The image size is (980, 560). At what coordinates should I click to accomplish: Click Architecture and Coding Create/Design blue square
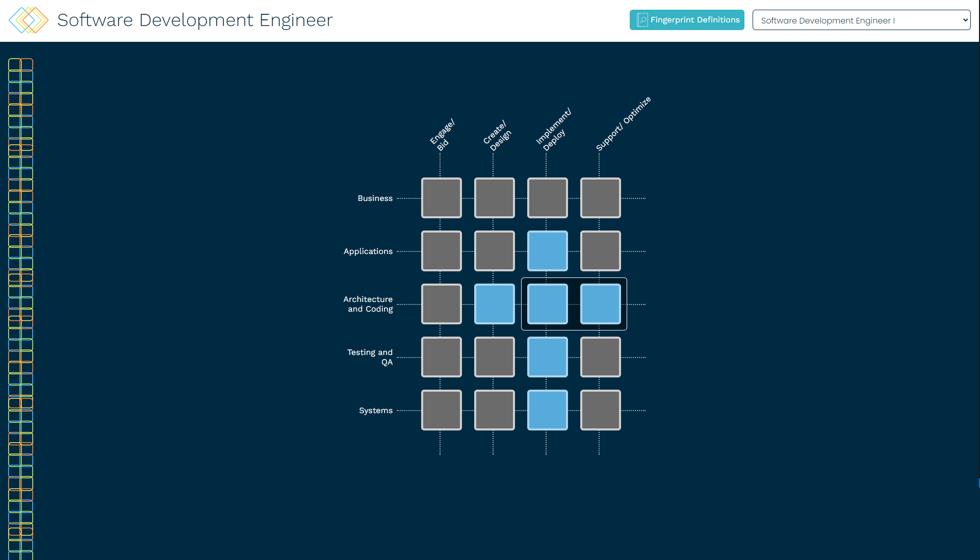pos(494,304)
